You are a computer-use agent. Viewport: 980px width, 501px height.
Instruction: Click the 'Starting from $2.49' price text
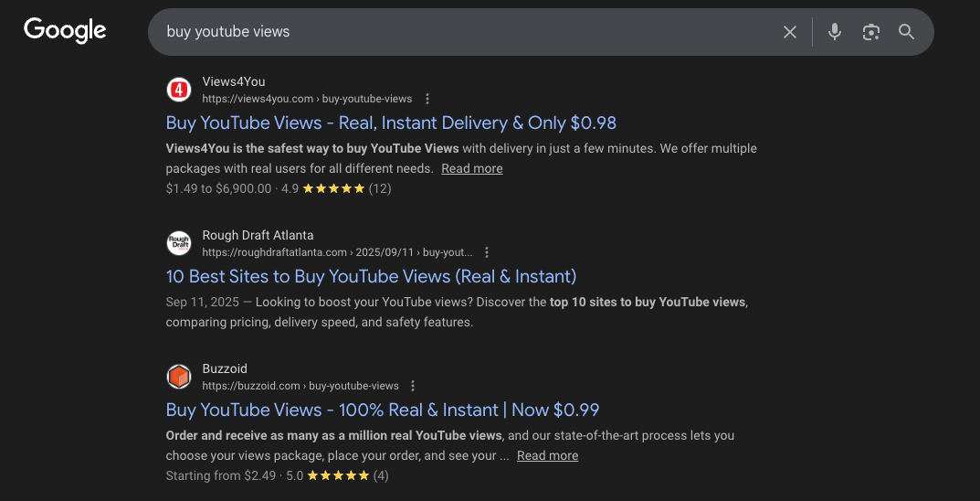[x=221, y=476]
